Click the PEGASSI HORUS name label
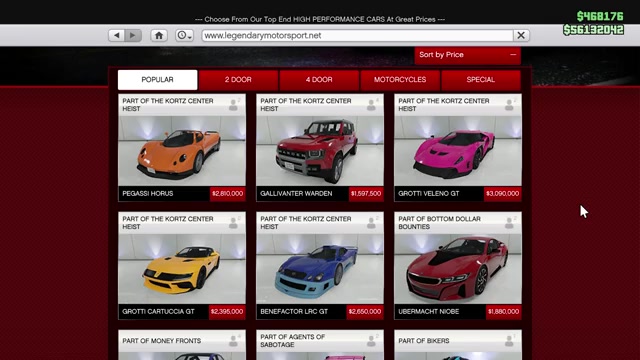 (x=148, y=194)
